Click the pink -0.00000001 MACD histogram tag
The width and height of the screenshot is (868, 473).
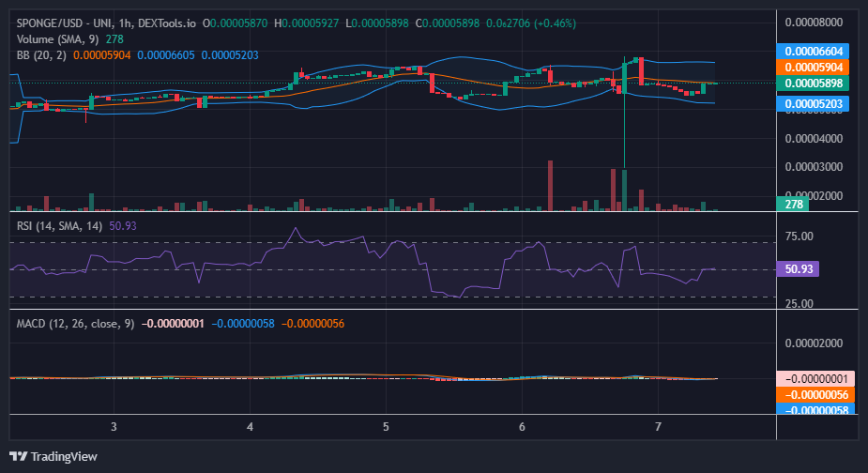pyautogui.click(x=815, y=379)
